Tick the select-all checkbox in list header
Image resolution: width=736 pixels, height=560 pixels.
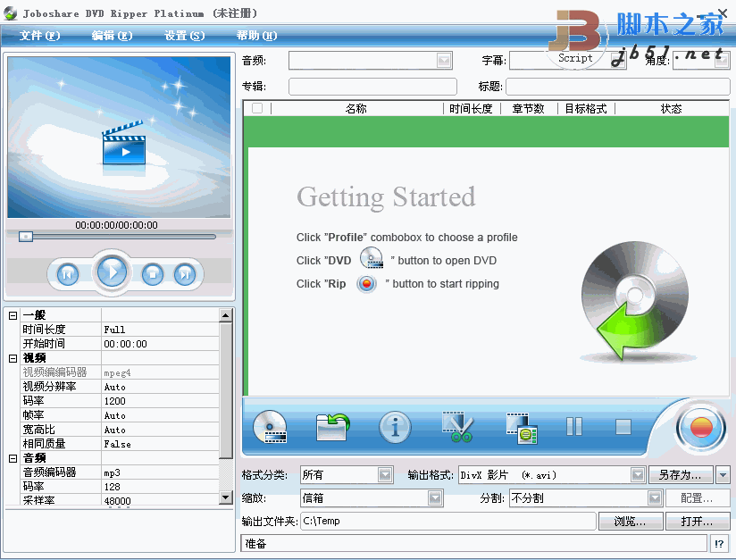point(257,108)
